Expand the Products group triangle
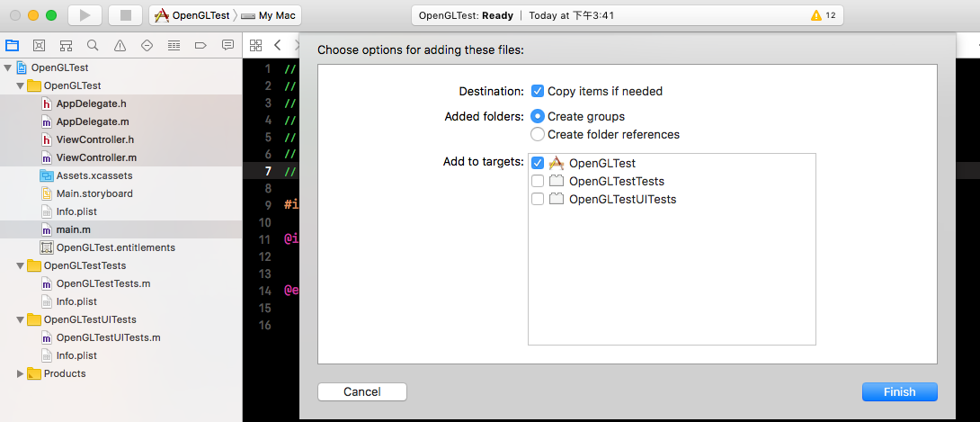Screen dimensions: 980x422 (x=20, y=373)
